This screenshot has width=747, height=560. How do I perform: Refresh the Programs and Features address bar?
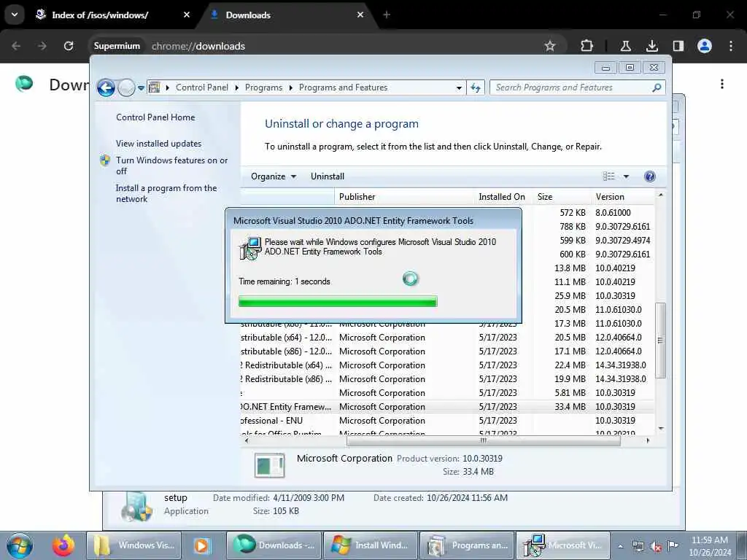(476, 87)
